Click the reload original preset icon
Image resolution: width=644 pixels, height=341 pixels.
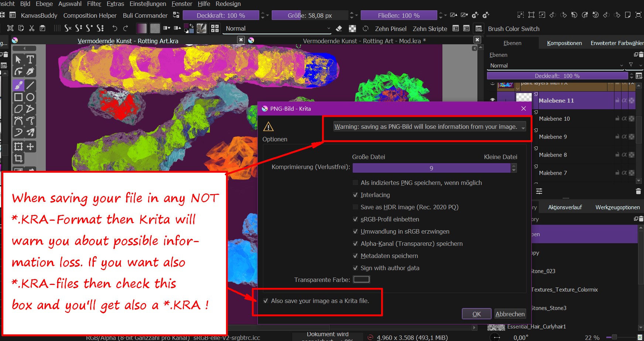tap(365, 28)
